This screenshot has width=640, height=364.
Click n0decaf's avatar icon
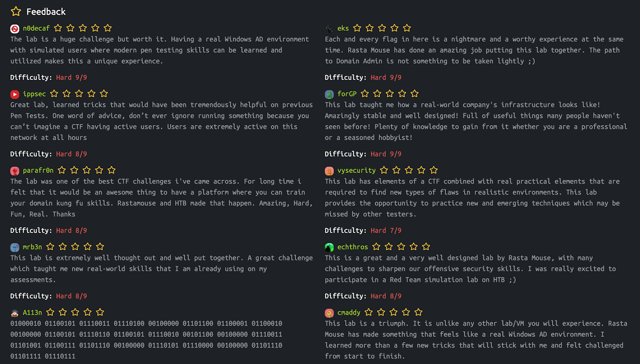click(15, 29)
